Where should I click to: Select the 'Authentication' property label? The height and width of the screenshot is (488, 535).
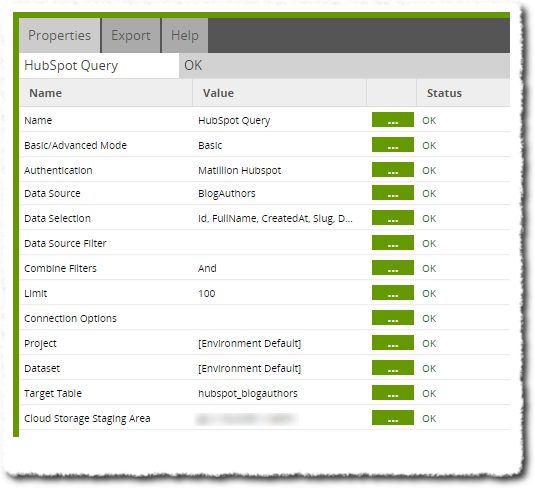(x=58, y=170)
